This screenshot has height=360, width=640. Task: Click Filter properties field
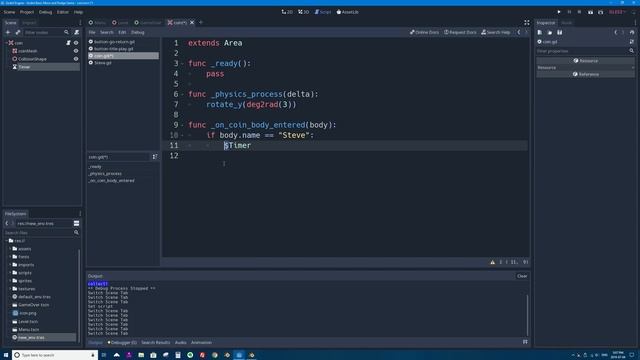point(582,51)
